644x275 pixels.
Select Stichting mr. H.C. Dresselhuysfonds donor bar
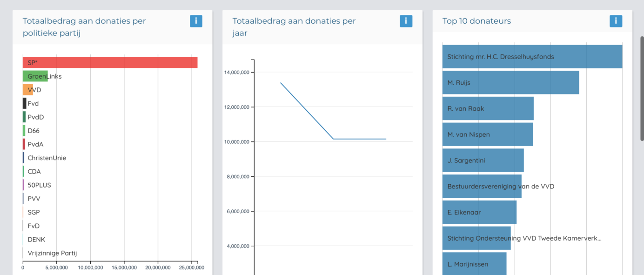[x=532, y=57]
